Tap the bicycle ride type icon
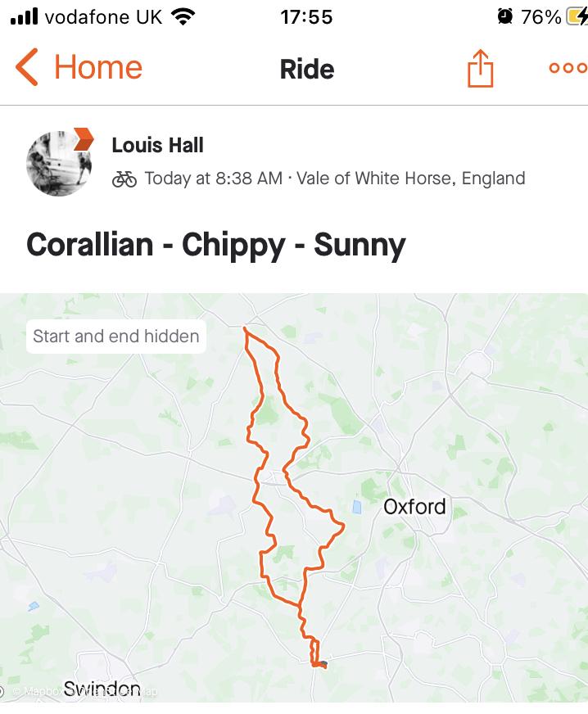The height and width of the screenshot is (714, 588). [124, 179]
